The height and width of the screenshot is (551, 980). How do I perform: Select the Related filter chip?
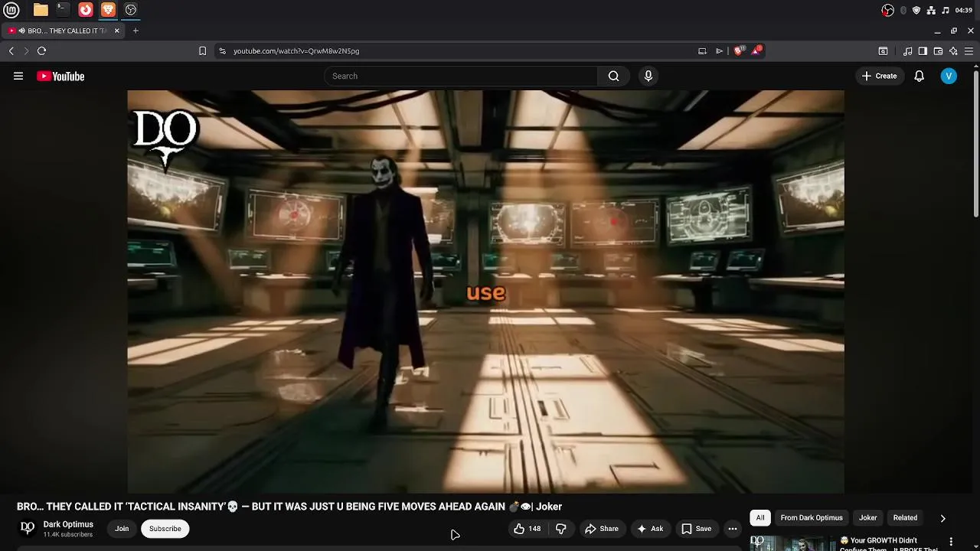(x=905, y=518)
